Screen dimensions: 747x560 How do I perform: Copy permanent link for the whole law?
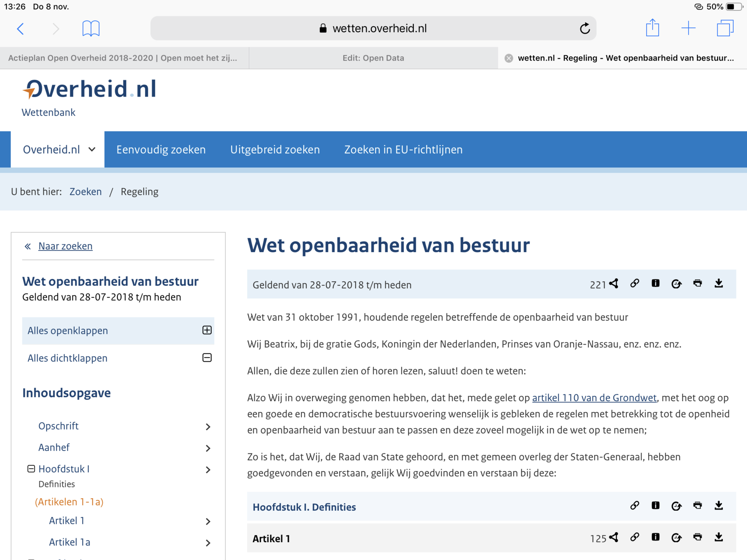(635, 284)
